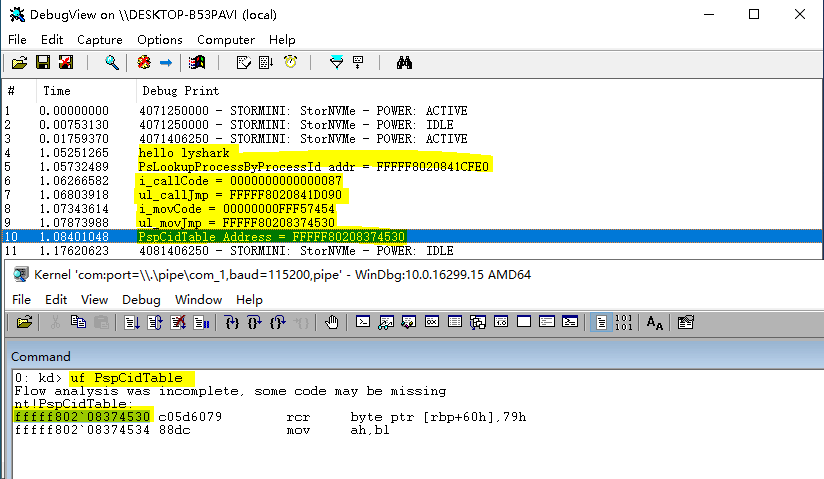Screen dimensions: 824x479
Task: Open the WinDbg Edit menu
Action: [56, 300]
